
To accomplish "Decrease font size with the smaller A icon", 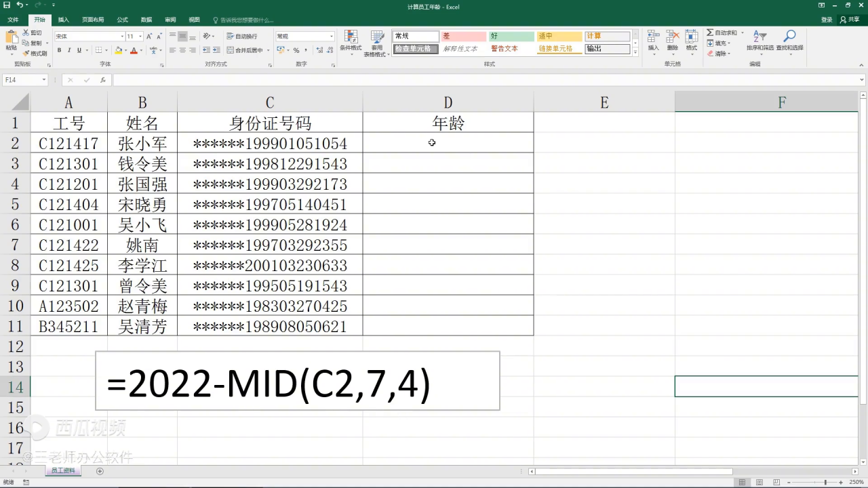I will (159, 36).
